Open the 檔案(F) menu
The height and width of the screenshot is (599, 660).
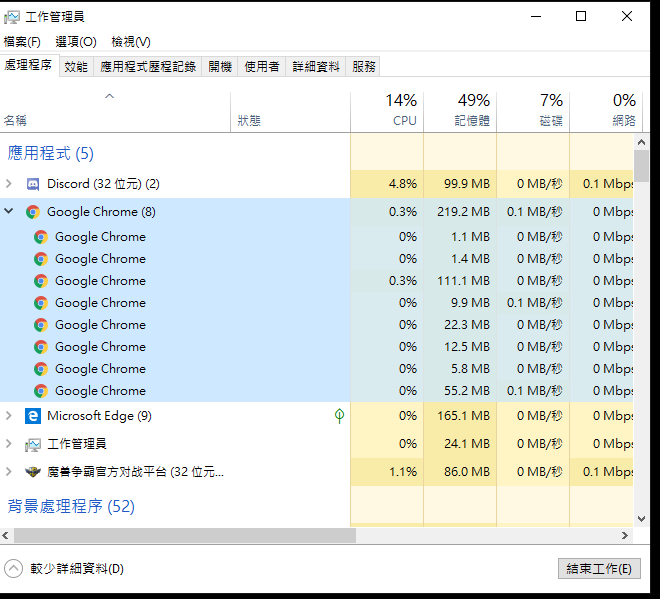(x=22, y=42)
